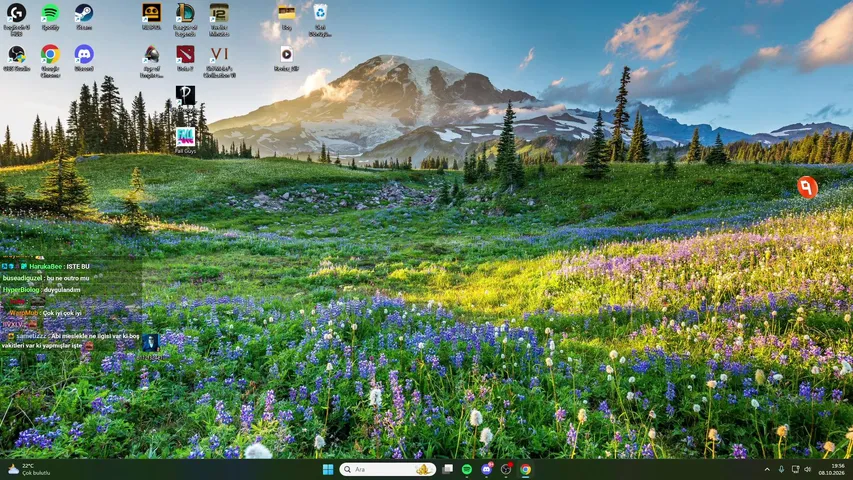Open the Spotify desktop shortcut
Viewport: 853px width, 480px height.
tap(50, 16)
